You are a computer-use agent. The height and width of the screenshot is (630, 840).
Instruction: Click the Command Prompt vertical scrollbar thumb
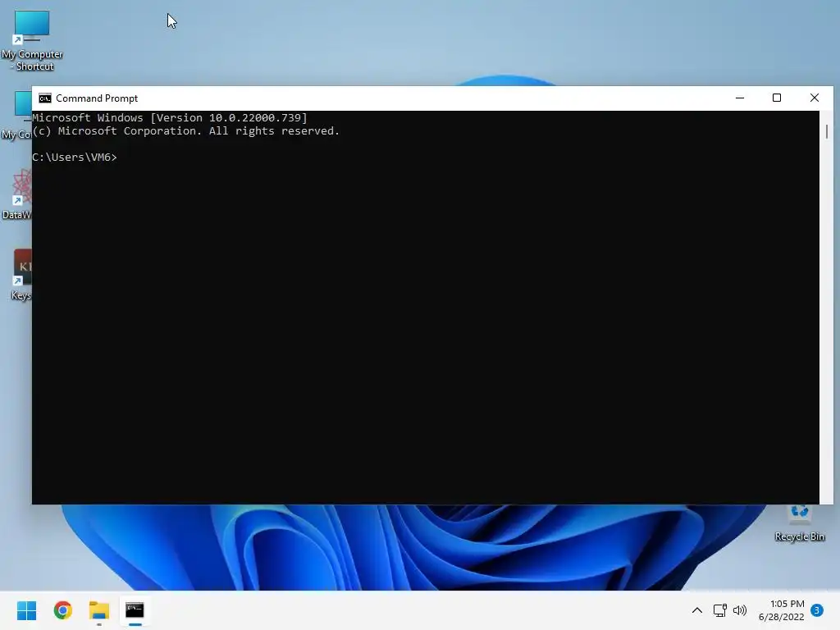pos(827,132)
